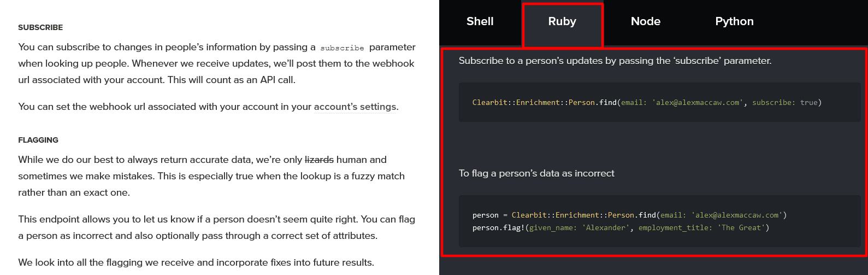Click the person.flag! code line

(621, 228)
